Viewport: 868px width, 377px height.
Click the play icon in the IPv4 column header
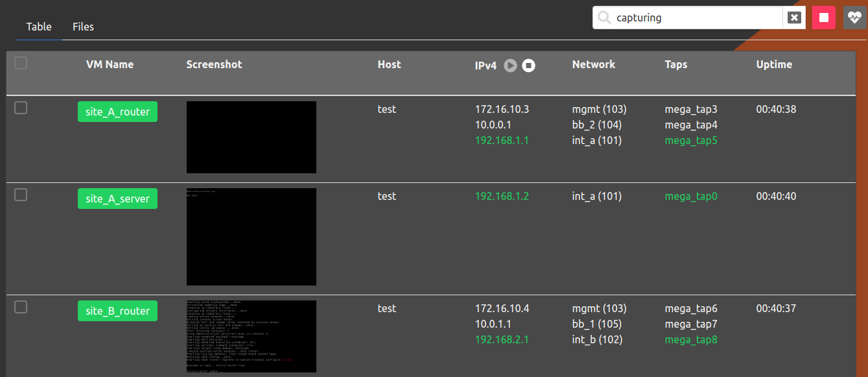pyautogui.click(x=511, y=66)
